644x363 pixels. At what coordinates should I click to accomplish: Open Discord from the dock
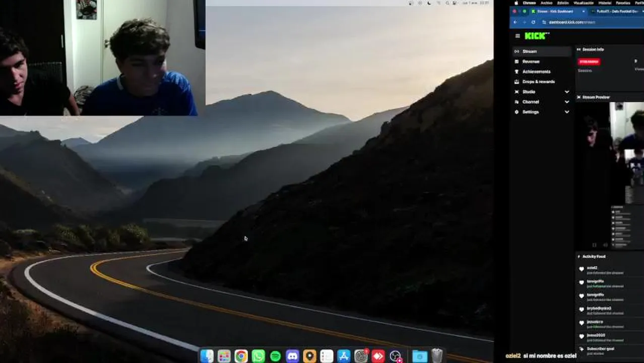[x=292, y=356]
